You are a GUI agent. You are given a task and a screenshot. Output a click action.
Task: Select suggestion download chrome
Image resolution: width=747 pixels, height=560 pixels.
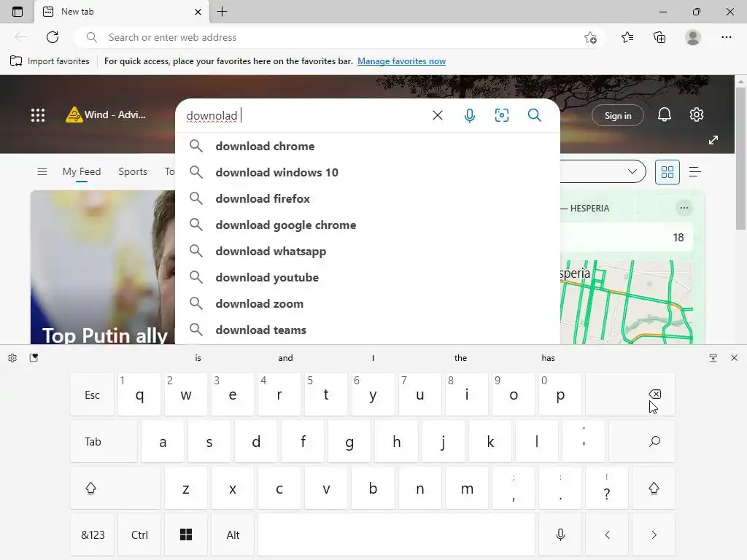[368, 146]
